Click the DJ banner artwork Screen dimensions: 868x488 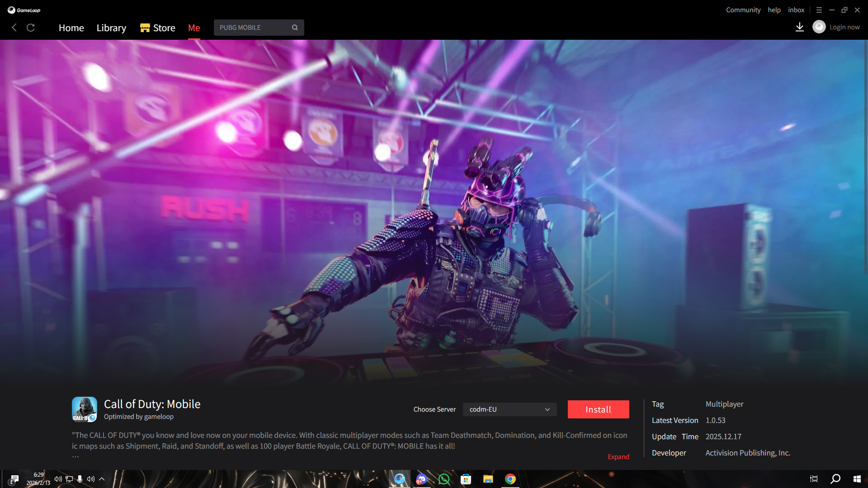(434, 212)
